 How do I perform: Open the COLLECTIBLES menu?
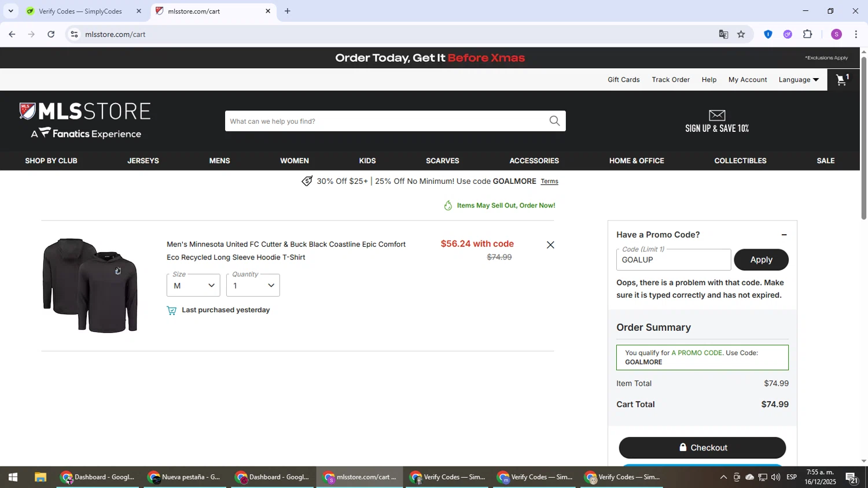click(740, 161)
